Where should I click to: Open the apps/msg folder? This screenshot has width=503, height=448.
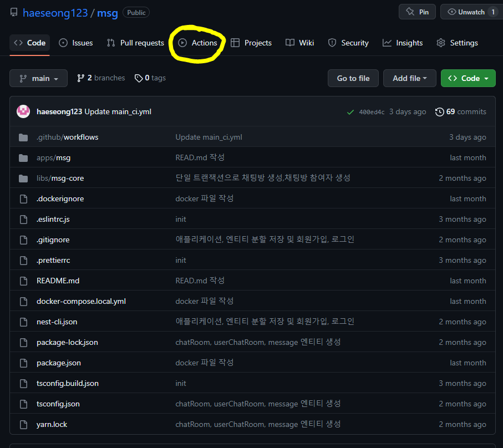(54, 158)
